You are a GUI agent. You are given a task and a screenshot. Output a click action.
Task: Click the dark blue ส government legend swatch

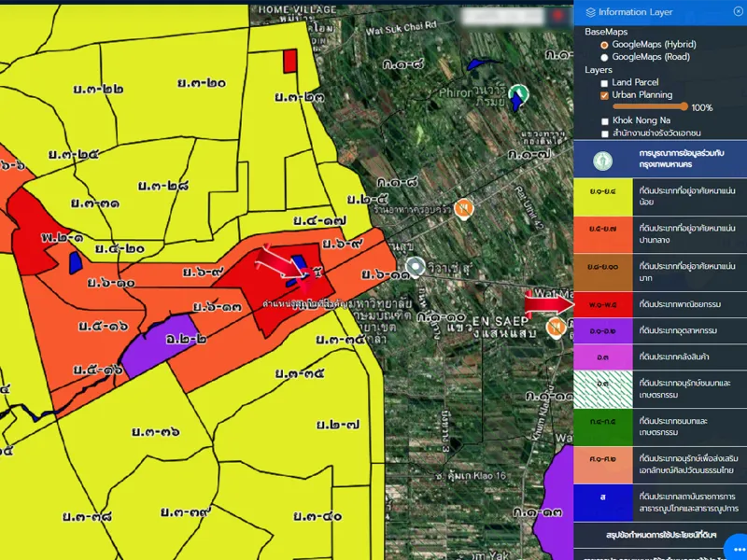coord(603,497)
